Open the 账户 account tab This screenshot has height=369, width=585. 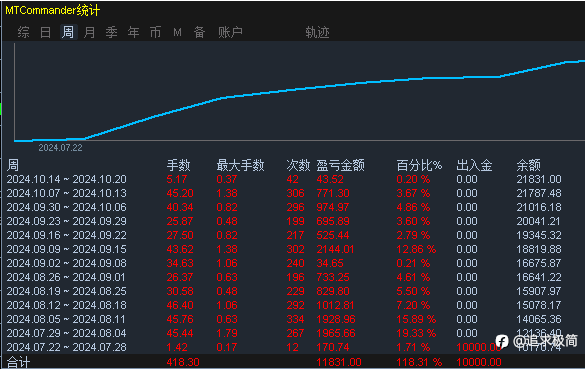[x=231, y=32]
